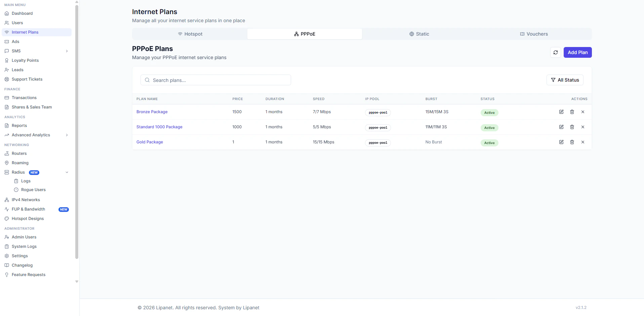Click the 15/15 Mbps speed value

(x=324, y=142)
